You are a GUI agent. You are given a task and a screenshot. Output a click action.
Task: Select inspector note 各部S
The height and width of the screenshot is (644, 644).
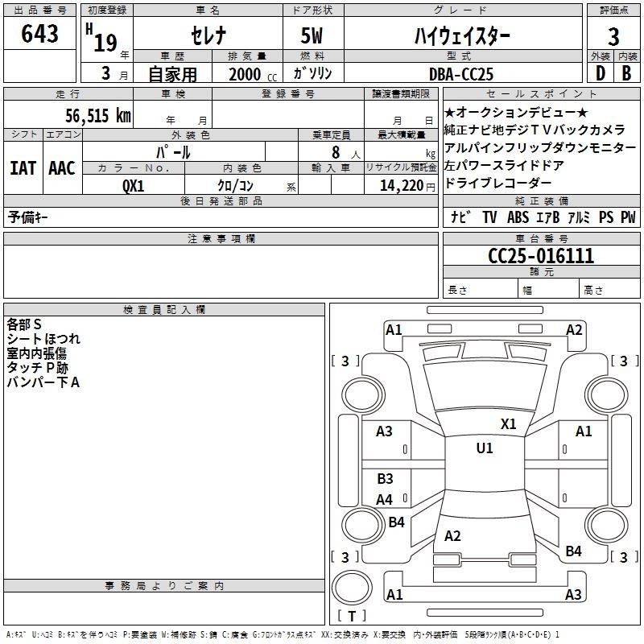coord(24,324)
